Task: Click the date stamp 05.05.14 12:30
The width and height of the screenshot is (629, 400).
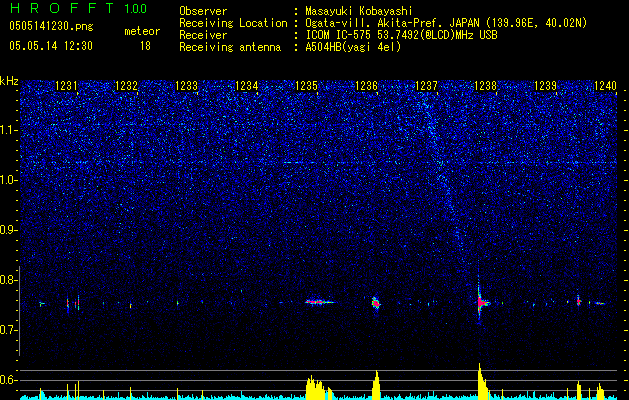Action: pos(51,46)
